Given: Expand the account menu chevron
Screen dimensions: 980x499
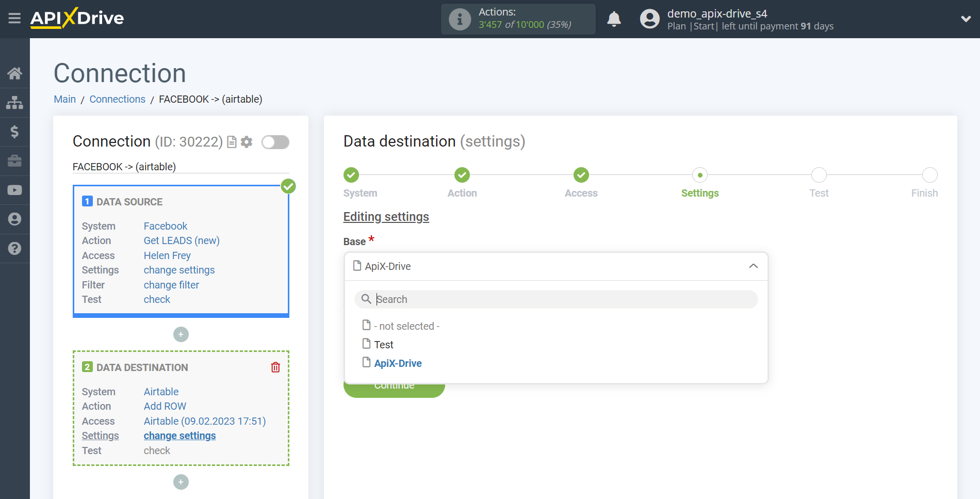Looking at the screenshot, I should 966,19.
